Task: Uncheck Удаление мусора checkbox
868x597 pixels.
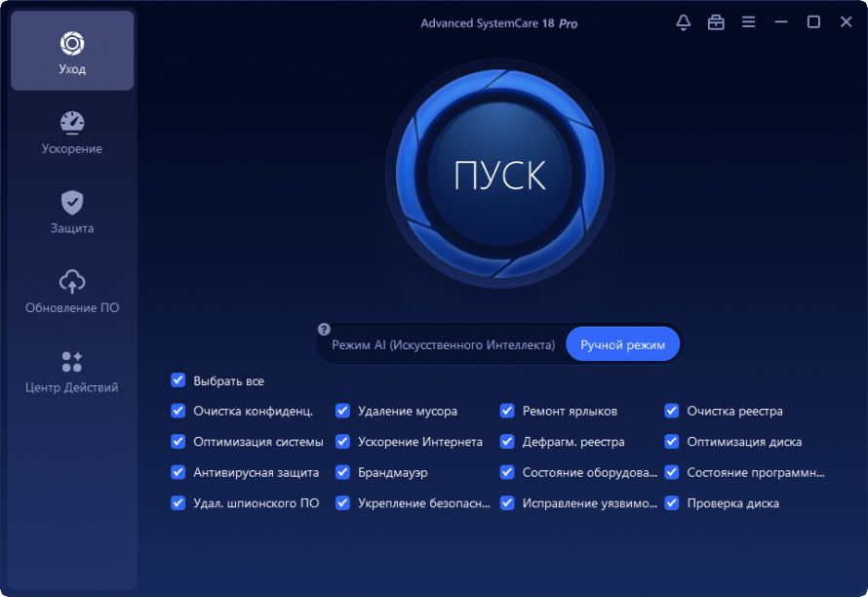Action: (x=342, y=411)
